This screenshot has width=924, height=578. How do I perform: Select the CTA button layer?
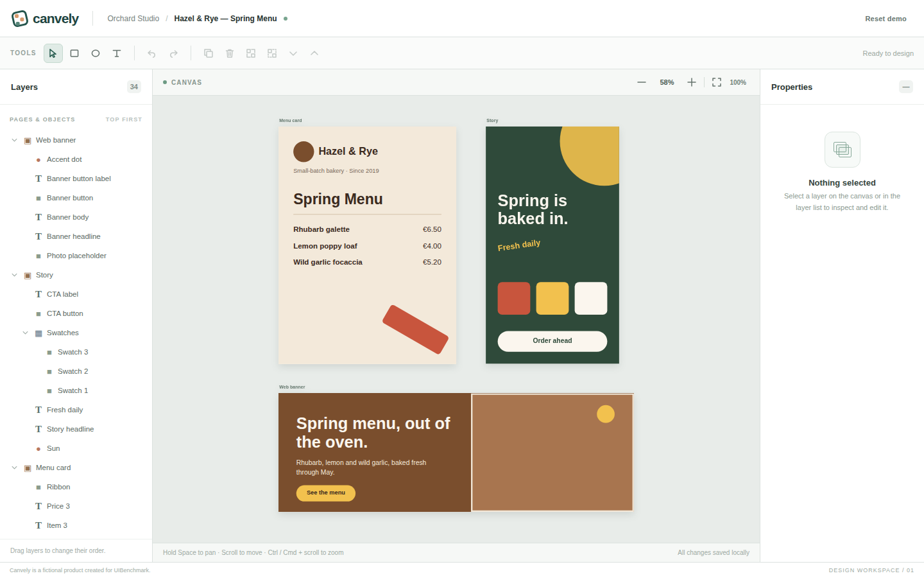76,313
